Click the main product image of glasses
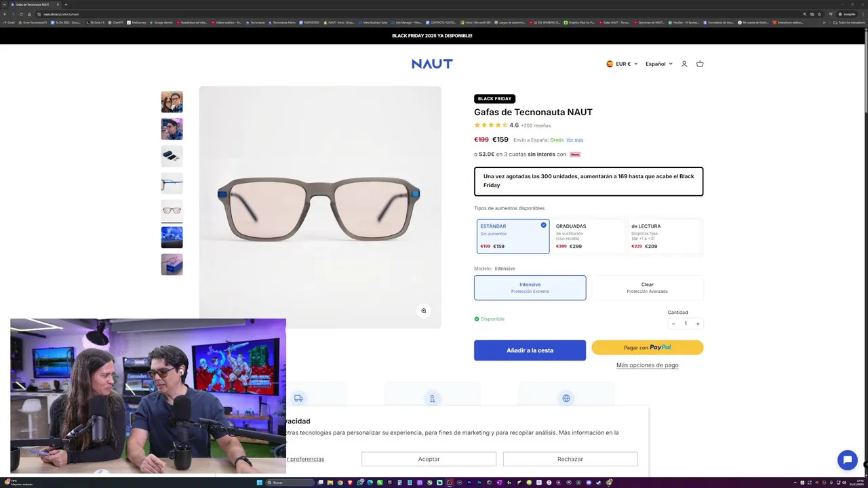The image size is (868, 488). click(320, 207)
